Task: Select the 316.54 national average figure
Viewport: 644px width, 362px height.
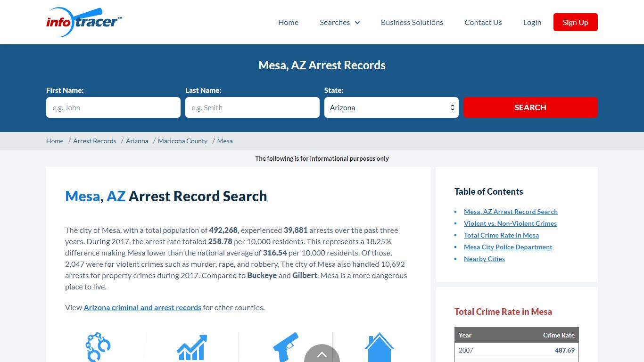Action: pos(275,253)
